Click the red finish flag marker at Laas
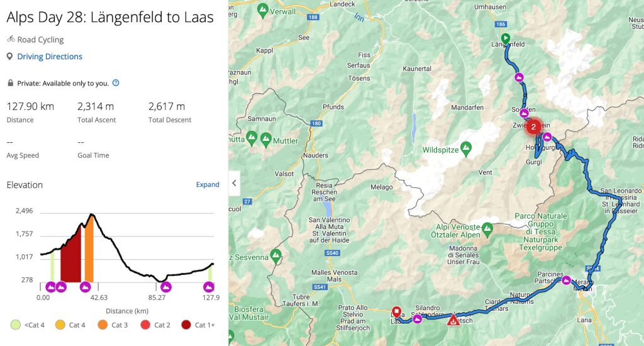 pos(396,311)
